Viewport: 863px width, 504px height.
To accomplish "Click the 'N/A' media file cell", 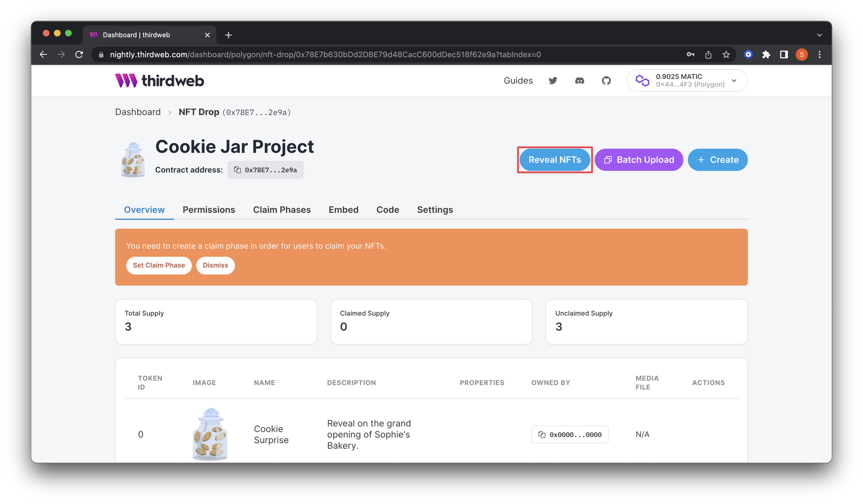I will [642, 435].
